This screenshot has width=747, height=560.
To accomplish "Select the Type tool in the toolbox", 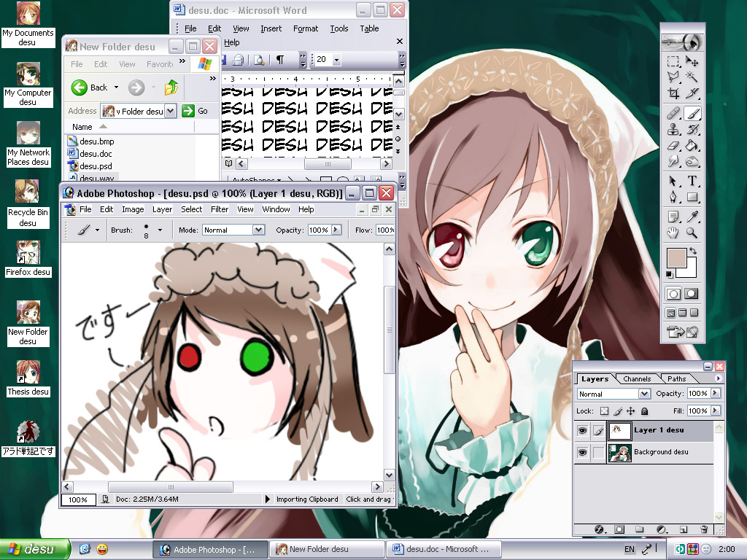I will [x=692, y=181].
